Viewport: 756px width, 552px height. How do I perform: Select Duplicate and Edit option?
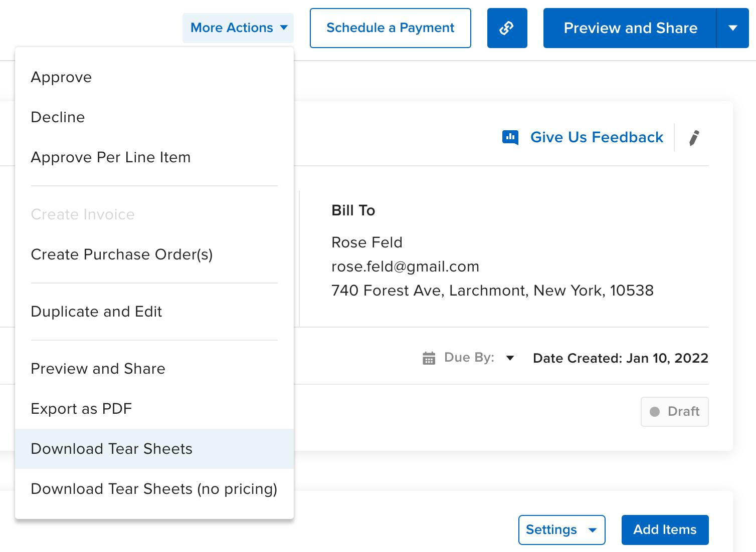click(96, 312)
